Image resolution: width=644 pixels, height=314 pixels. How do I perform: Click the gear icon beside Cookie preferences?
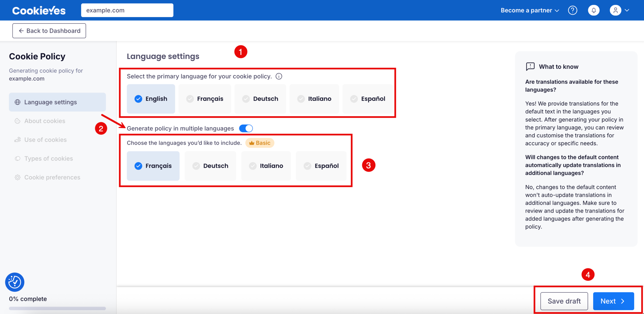(17, 177)
